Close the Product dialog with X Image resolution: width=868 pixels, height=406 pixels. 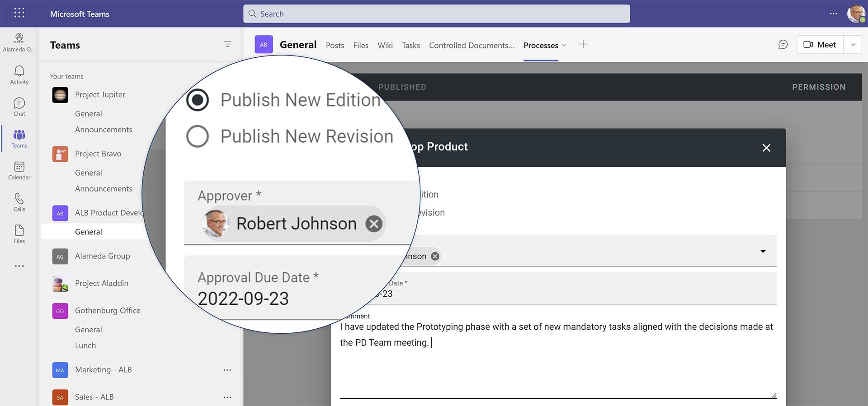click(766, 148)
